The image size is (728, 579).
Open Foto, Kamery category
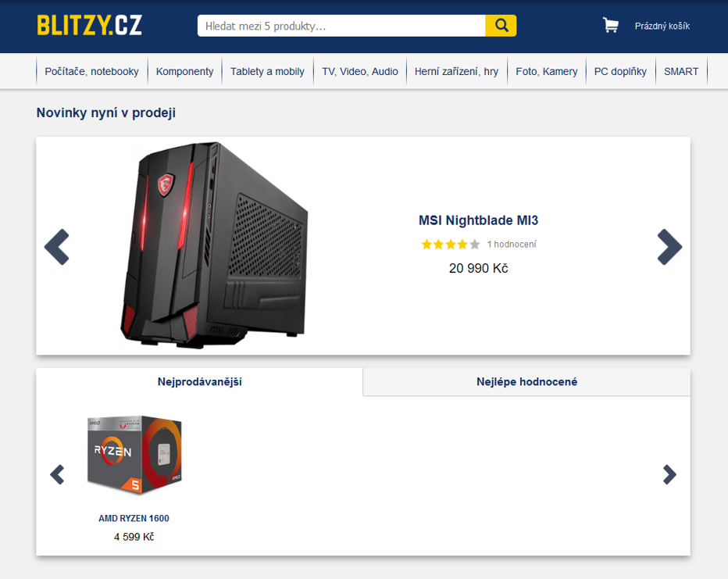547,72
